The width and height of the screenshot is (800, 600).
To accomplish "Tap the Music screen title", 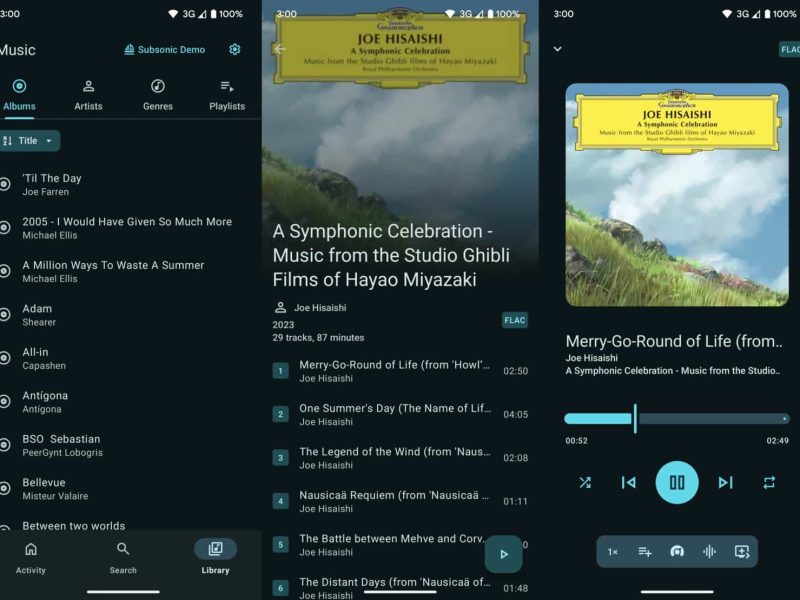I will coord(18,50).
